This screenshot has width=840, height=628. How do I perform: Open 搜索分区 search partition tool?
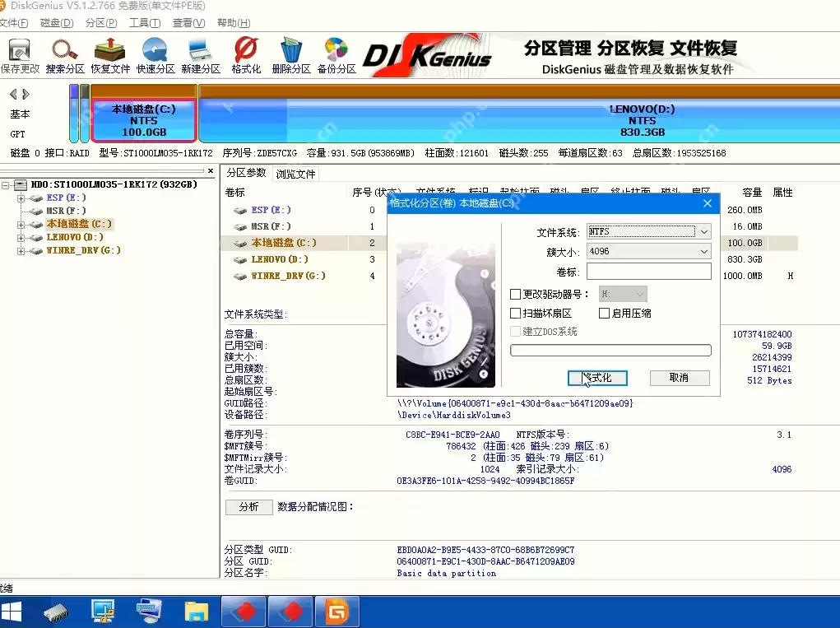[65, 55]
